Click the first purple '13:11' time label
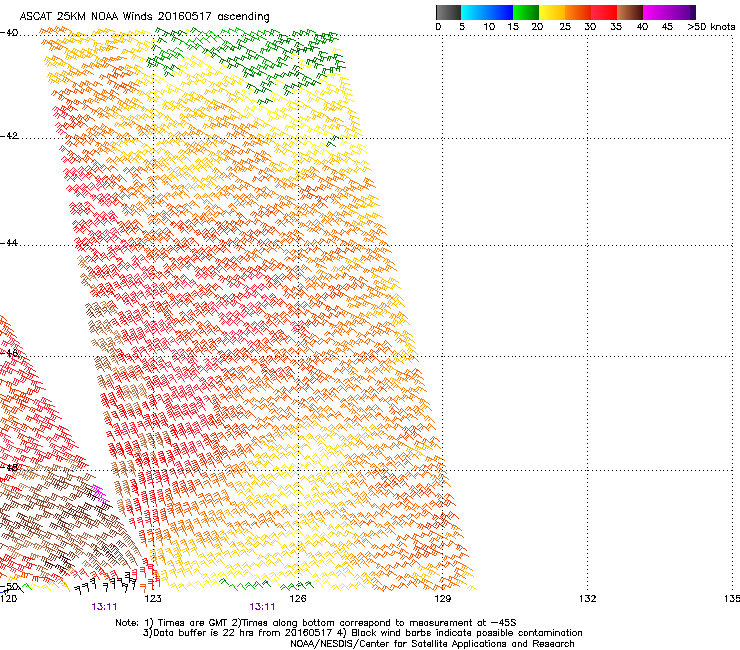The image size is (740, 650). [104, 607]
